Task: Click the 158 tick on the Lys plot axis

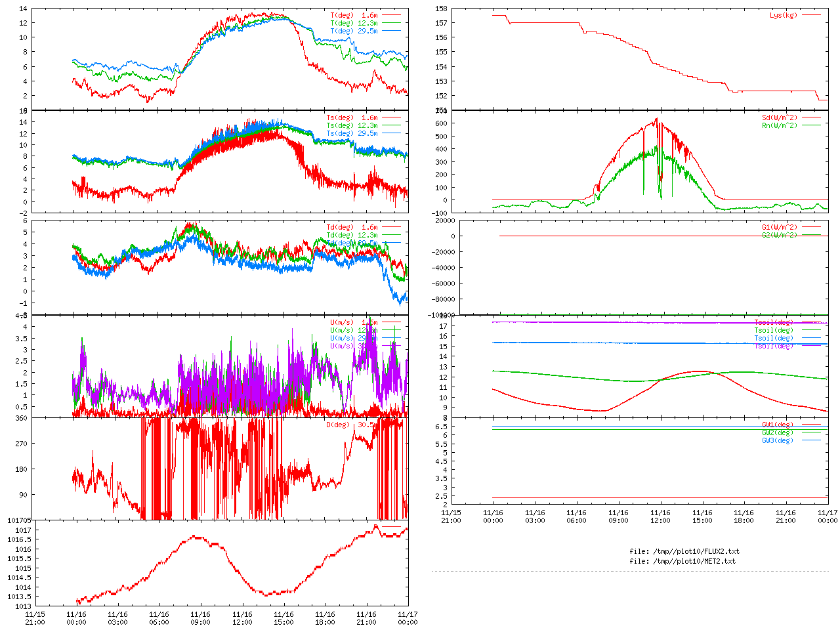Action: pos(441,9)
